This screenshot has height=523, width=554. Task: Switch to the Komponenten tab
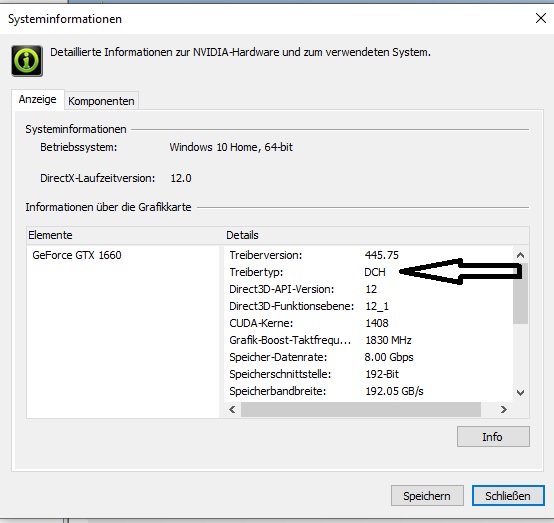(101, 101)
